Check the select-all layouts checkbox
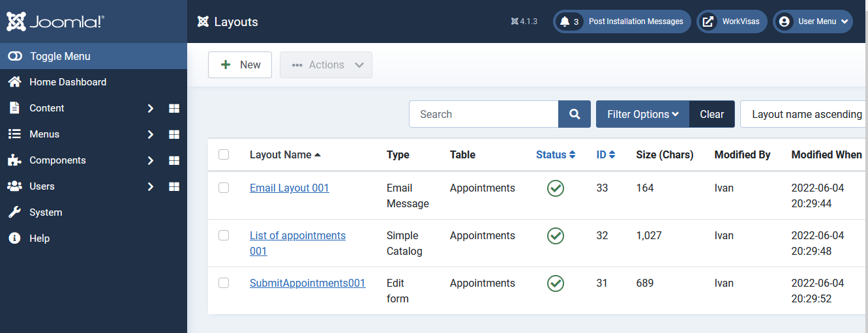The height and width of the screenshot is (333, 868). 224,154
